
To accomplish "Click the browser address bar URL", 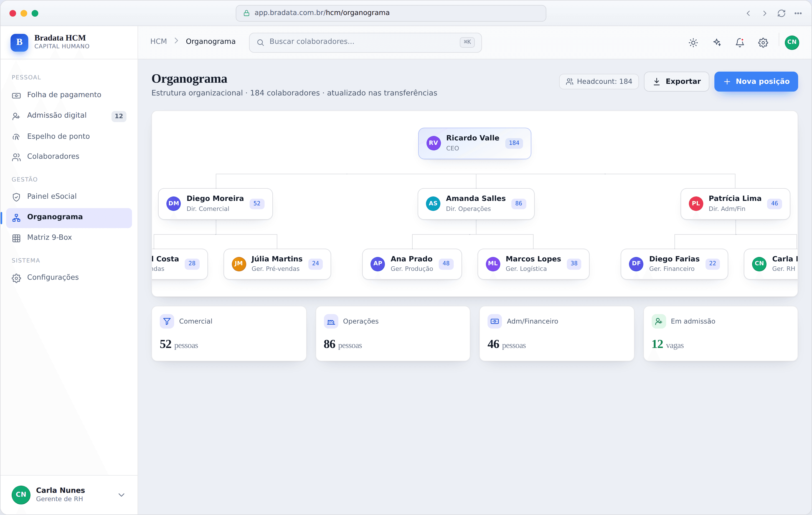I will [x=391, y=13].
